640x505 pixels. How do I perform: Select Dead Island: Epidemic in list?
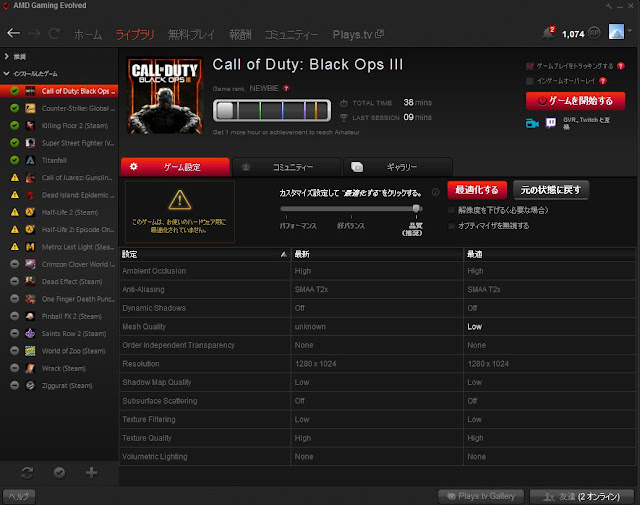[59, 195]
